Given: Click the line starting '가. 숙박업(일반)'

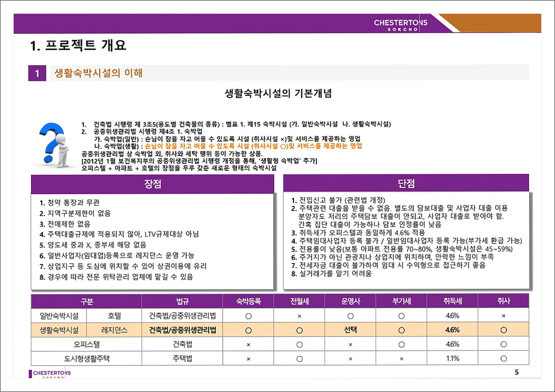Looking at the screenshot, I should [x=227, y=139].
